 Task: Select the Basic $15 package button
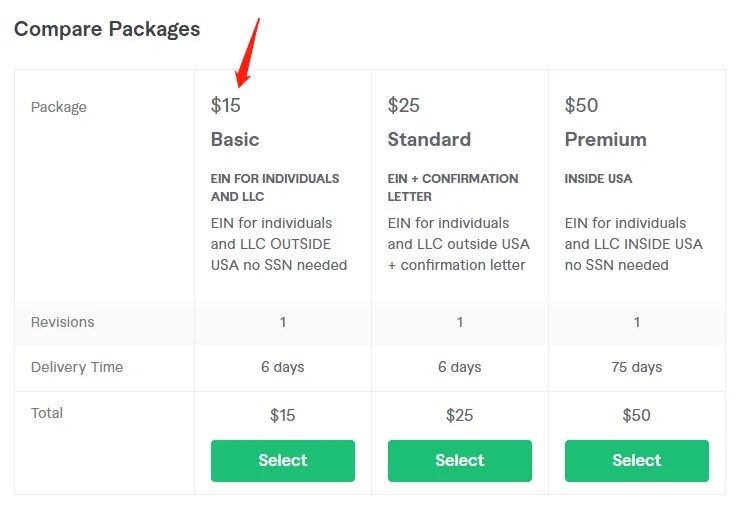283,461
